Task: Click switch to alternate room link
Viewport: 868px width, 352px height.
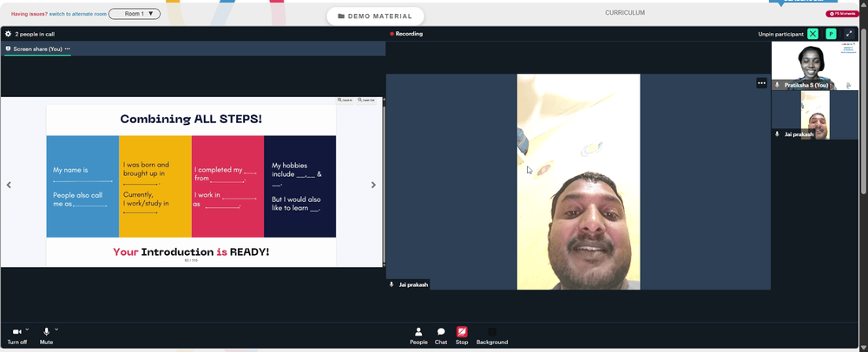Action: coord(77,14)
